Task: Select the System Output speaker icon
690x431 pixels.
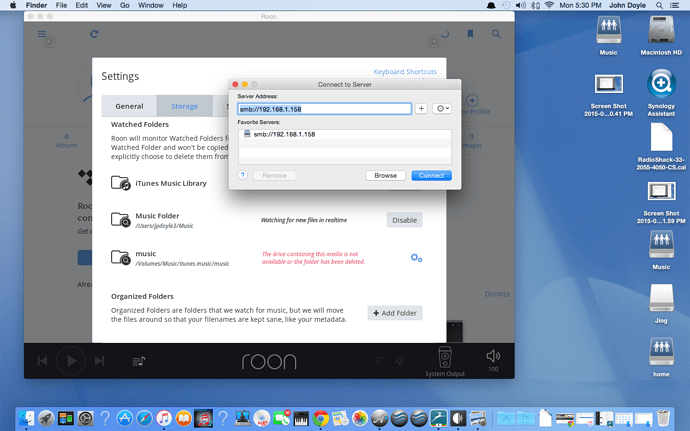Action: (445, 357)
